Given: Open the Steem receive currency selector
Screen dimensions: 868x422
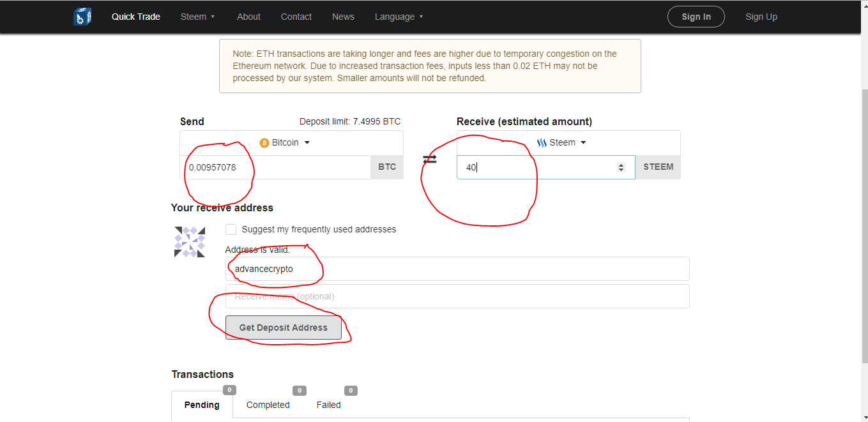Looking at the screenshot, I should click(x=568, y=143).
